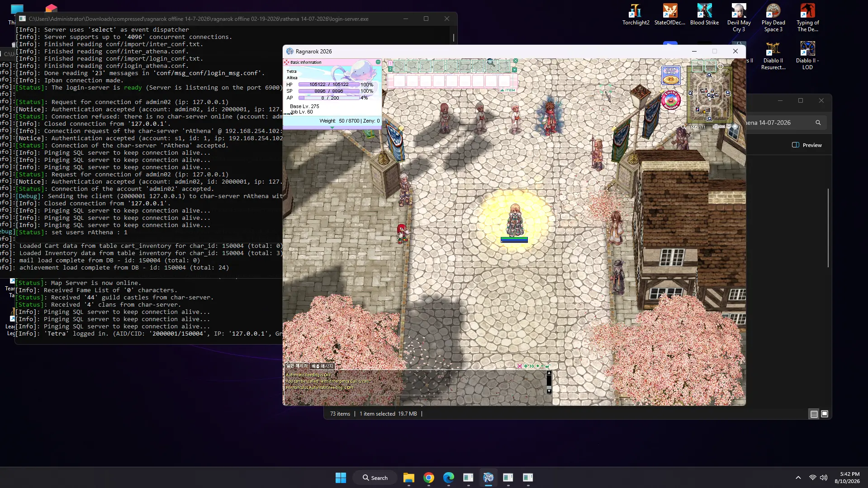The height and width of the screenshot is (488, 868).
Task: Click the green target chat option icon
Action: [x=526, y=366]
